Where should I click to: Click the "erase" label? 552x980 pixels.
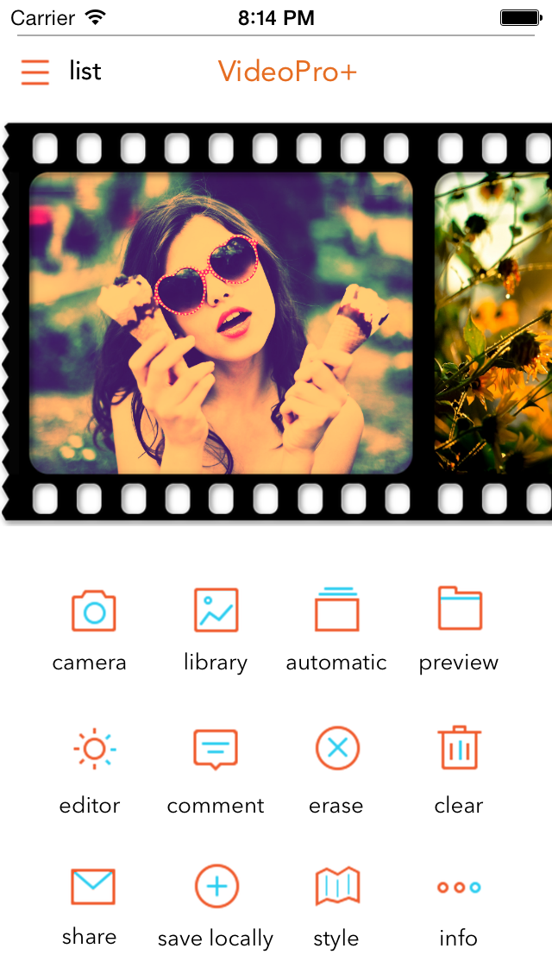336,807
